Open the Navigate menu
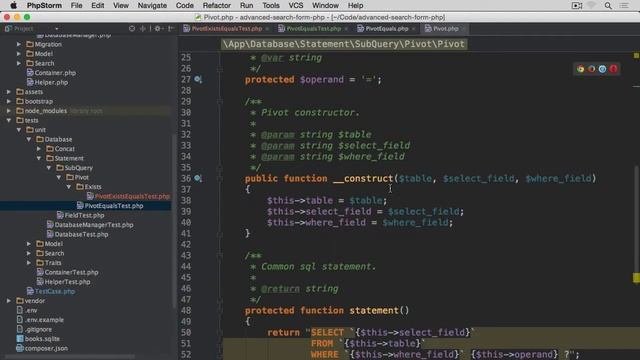The width and height of the screenshot is (640, 360). point(152,6)
